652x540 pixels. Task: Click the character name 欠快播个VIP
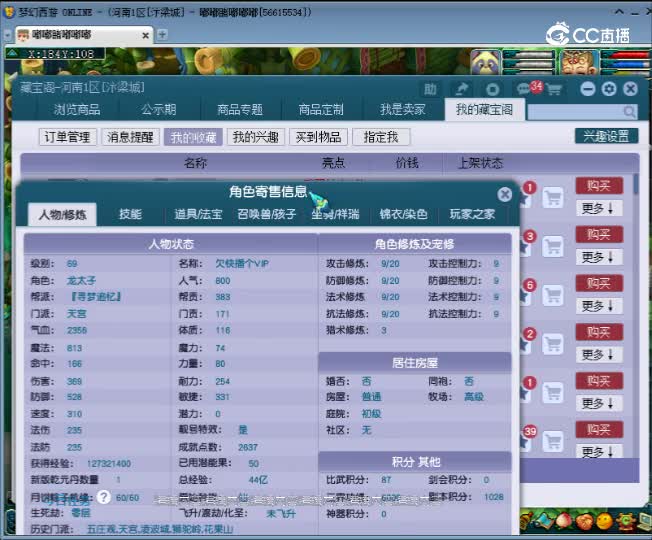coord(242,264)
